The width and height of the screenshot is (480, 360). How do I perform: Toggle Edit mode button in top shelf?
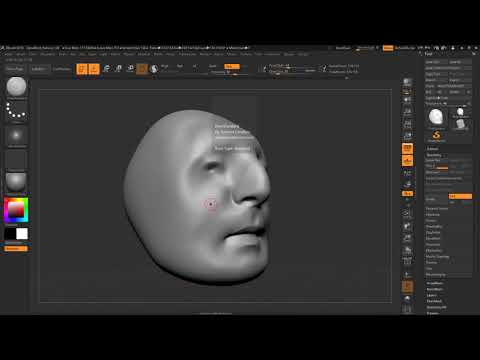(82, 69)
